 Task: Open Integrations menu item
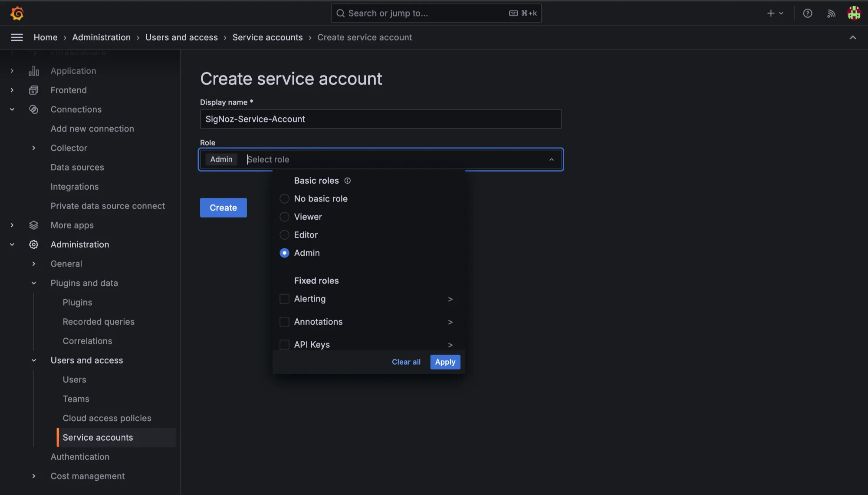click(75, 187)
